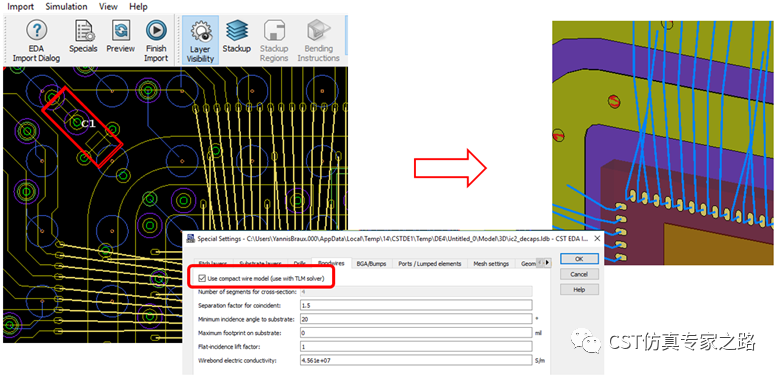Click the Stackup Regions icon

coord(273,41)
